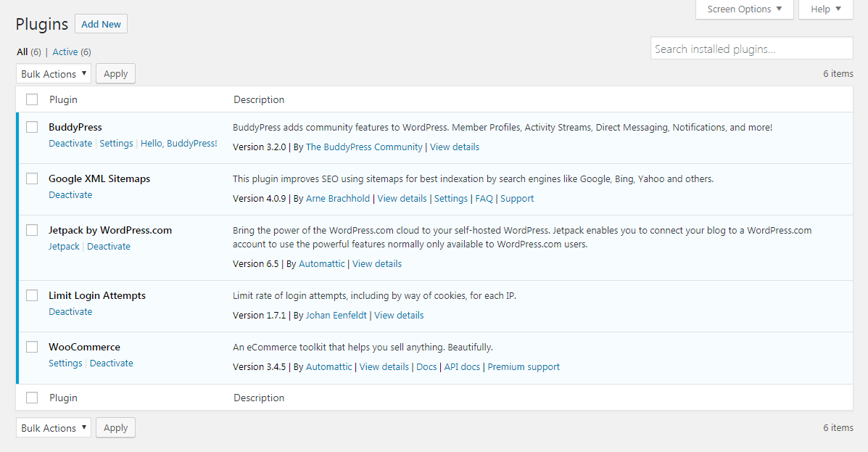The width and height of the screenshot is (868, 452).
Task: Open Automattic author link for Jetpack
Action: pos(322,263)
